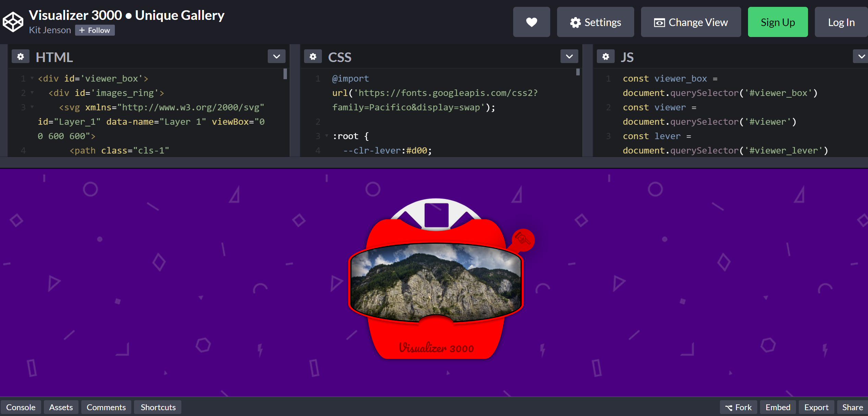
Task: Open HTML editor settings gear
Action: (21, 57)
